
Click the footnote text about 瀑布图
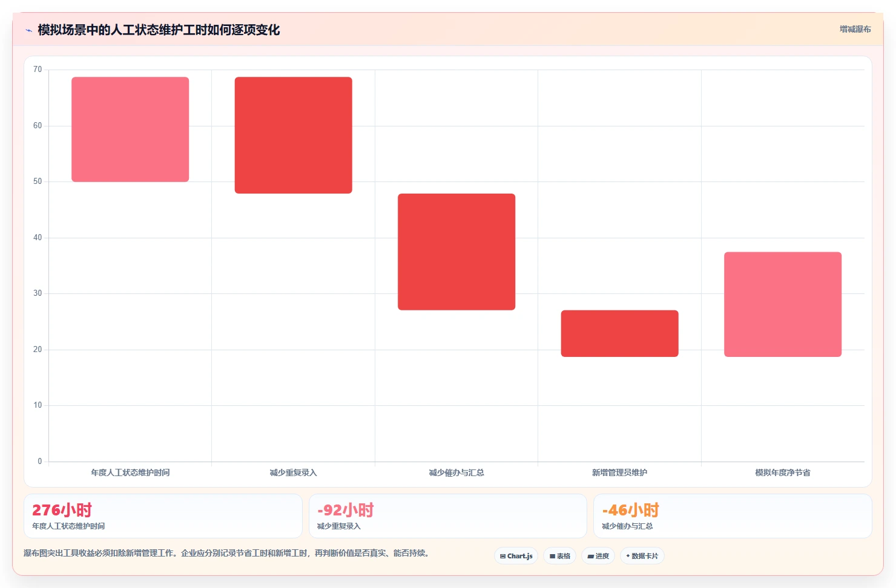(x=228, y=553)
